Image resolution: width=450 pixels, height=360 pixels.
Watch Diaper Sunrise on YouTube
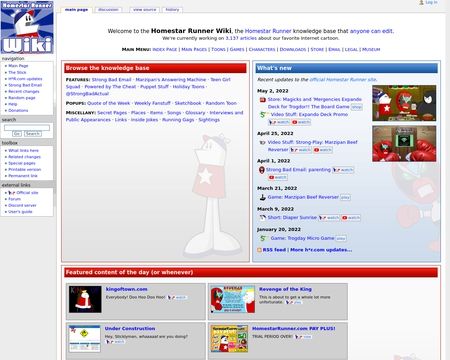tap(351, 218)
